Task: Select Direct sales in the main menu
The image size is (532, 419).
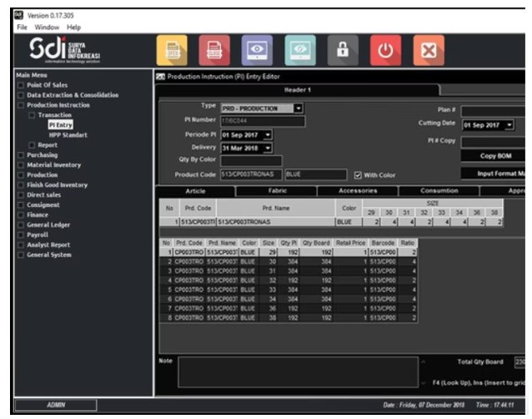Action: click(x=43, y=195)
